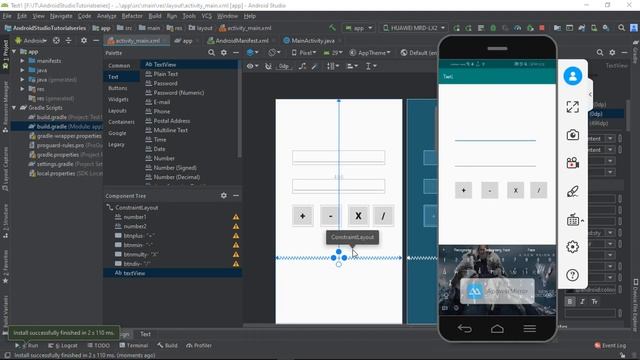This screenshot has height=360, width=640.
Task: Click the mirror fullscreen expand icon
Action: 573,107
